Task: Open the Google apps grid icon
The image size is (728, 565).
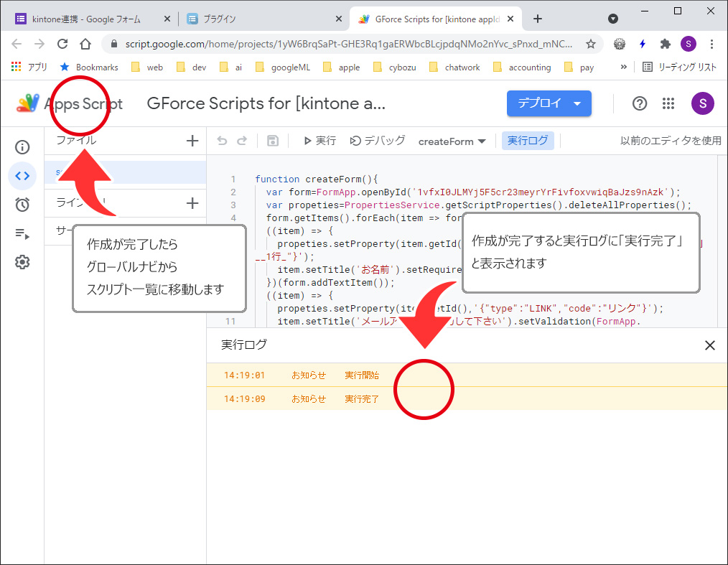Action: point(668,103)
